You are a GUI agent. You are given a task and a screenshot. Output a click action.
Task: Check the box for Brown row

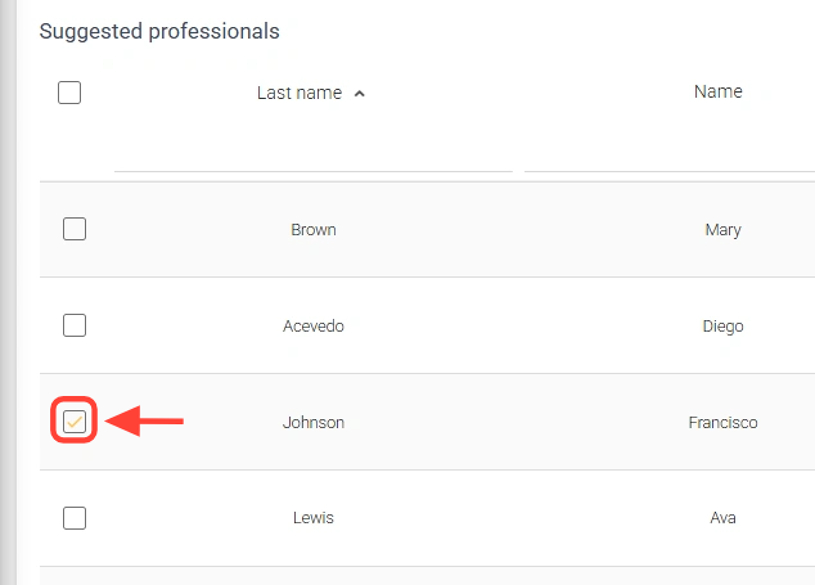click(74, 229)
